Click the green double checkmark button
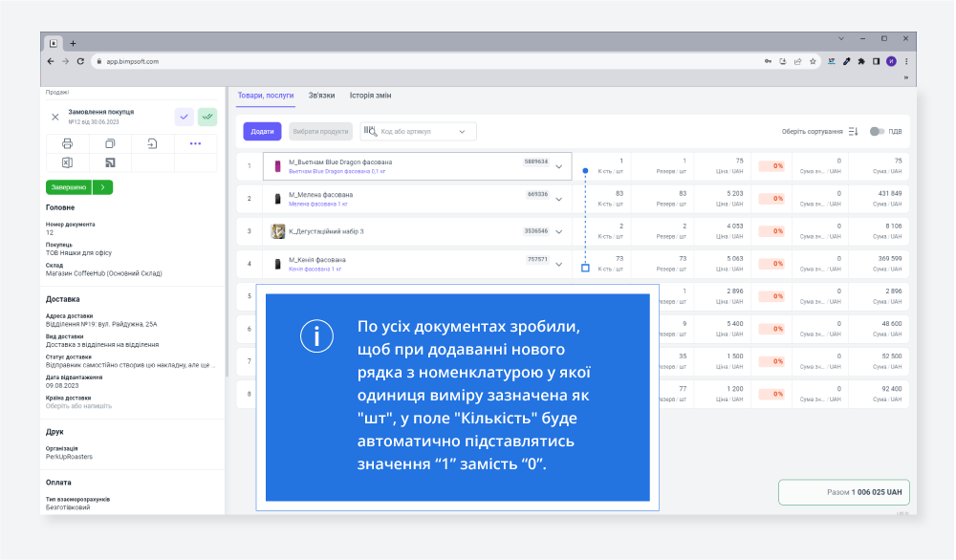The width and height of the screenshot is (956, 560). point(206,117)
